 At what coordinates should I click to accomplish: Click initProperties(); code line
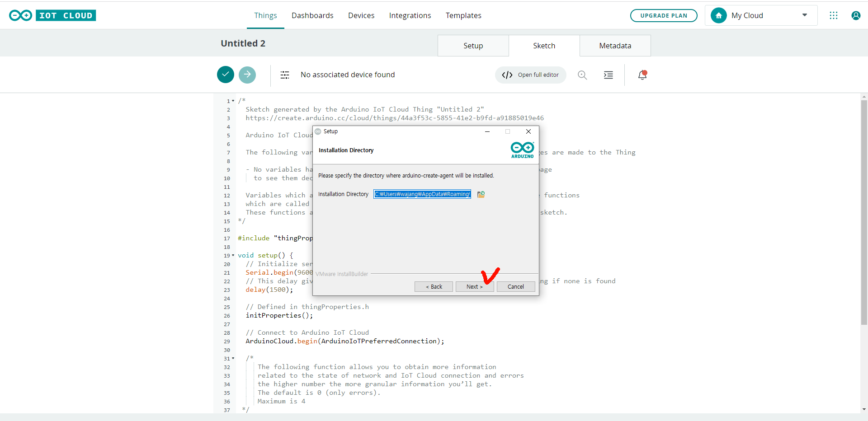pos(279,315)
